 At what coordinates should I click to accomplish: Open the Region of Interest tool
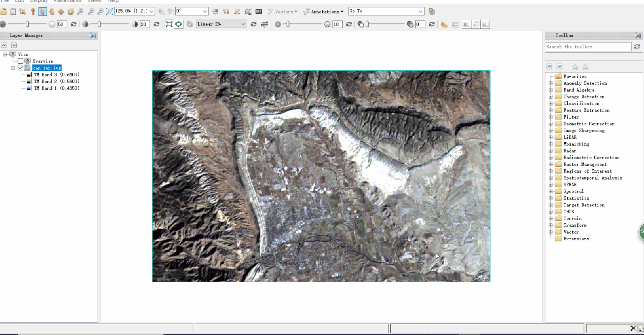(248, 11)
